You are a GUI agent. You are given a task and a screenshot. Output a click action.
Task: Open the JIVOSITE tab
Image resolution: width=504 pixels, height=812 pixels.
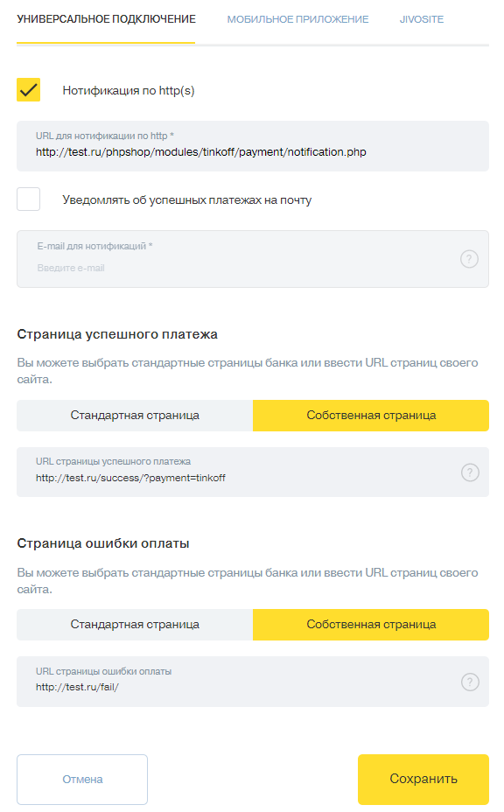[422, 19]
